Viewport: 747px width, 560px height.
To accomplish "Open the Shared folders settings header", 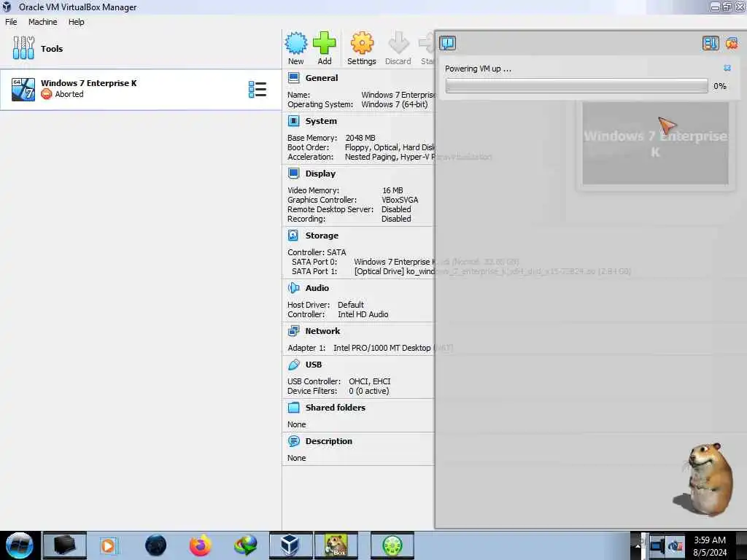I will pos(336,407).
